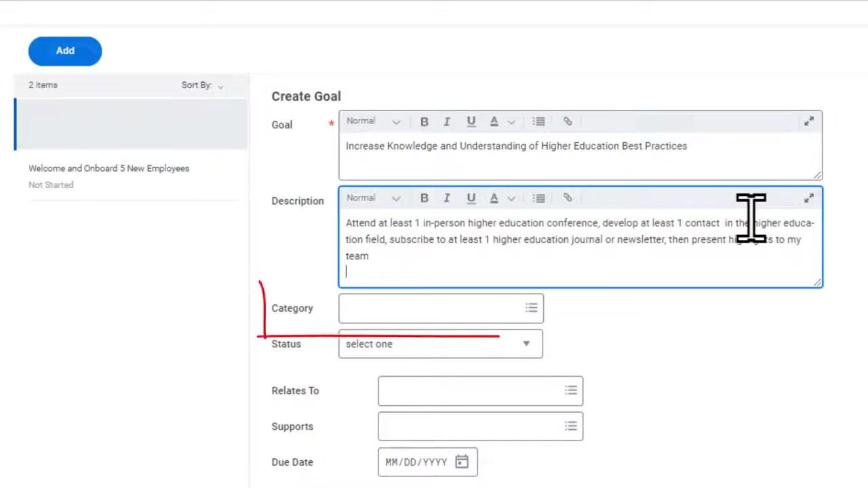868x488 pixels.
Task: Click Underline icon in Description editor toolbar
Action: click(x=471, y=199)
